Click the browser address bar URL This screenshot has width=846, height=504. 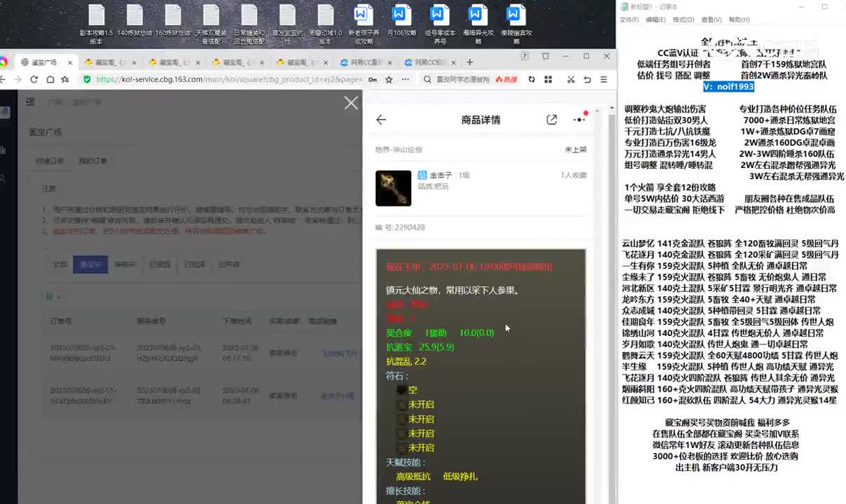[x=228, y=80]
